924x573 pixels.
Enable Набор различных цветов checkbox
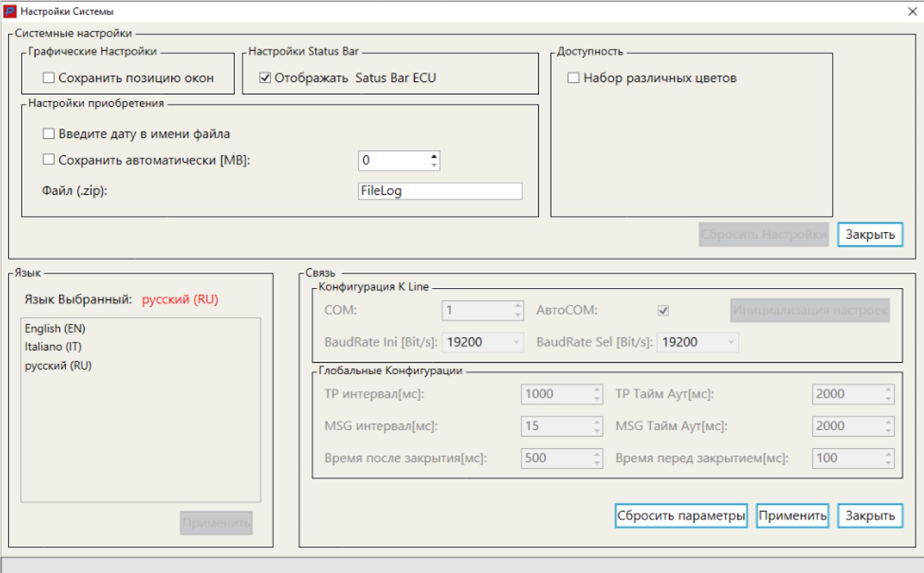point(573,78)
